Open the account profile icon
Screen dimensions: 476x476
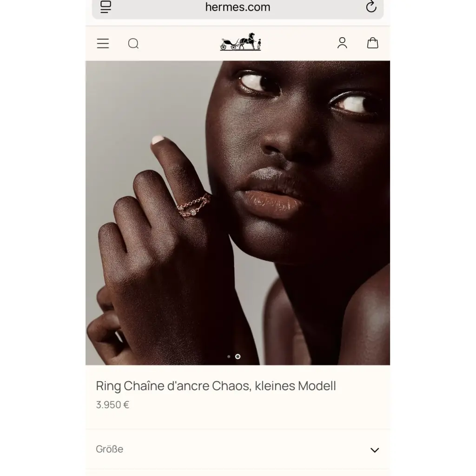pyautogui.click(x=342, y=43)
